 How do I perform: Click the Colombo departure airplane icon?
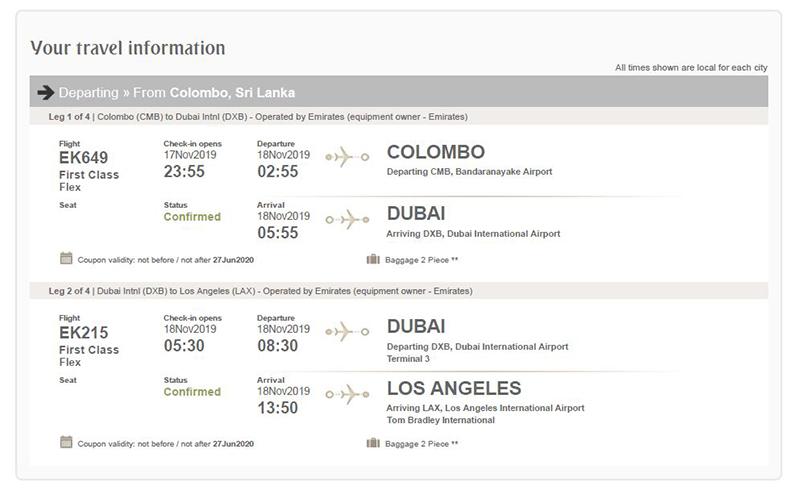pyautogui.click(x=347, y=157)
